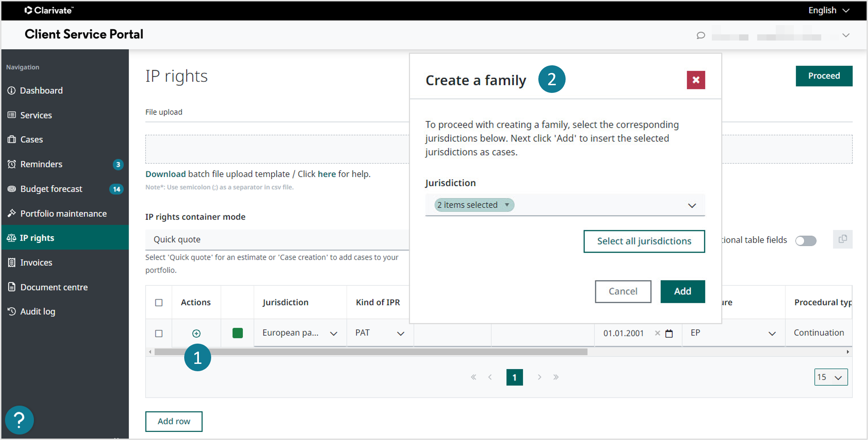Click the Clarivate logo
This screenshot has width=868, height=440.
[49, 10]
